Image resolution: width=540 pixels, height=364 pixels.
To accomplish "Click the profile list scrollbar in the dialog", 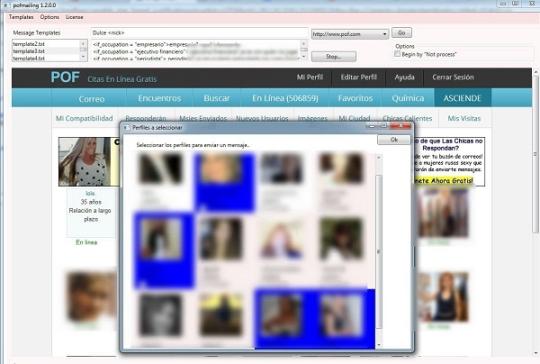I will click(x=379, y=251).
